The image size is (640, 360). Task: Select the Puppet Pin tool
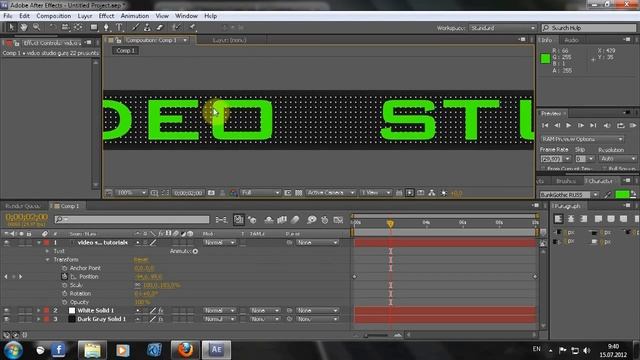(x=192, y=27)
